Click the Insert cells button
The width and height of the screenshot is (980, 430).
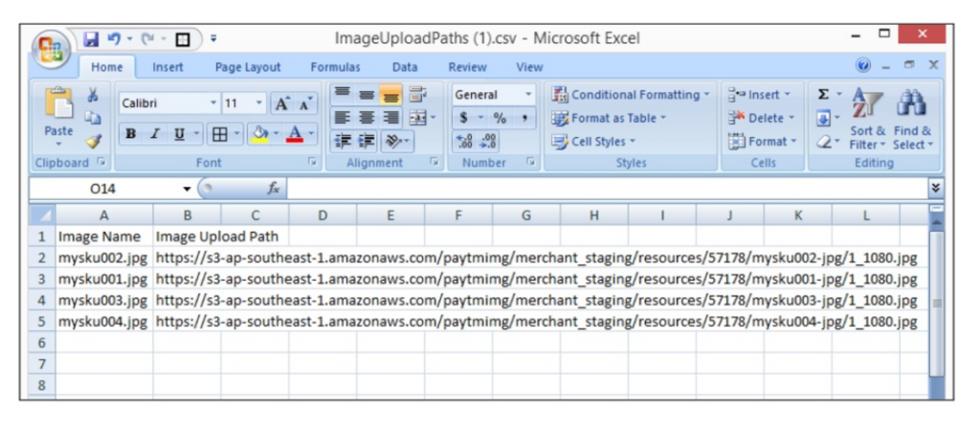pos(759,95)
